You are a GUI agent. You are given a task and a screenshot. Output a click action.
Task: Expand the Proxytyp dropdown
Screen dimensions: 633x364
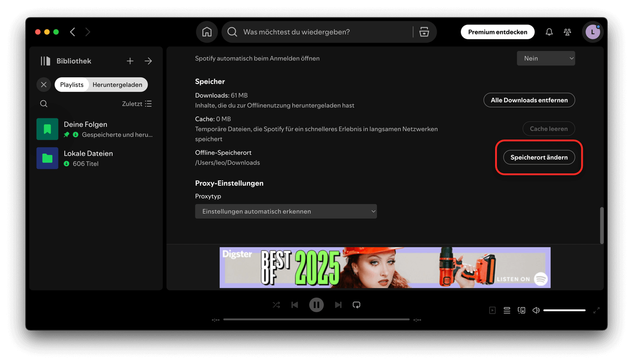point(286,211)
